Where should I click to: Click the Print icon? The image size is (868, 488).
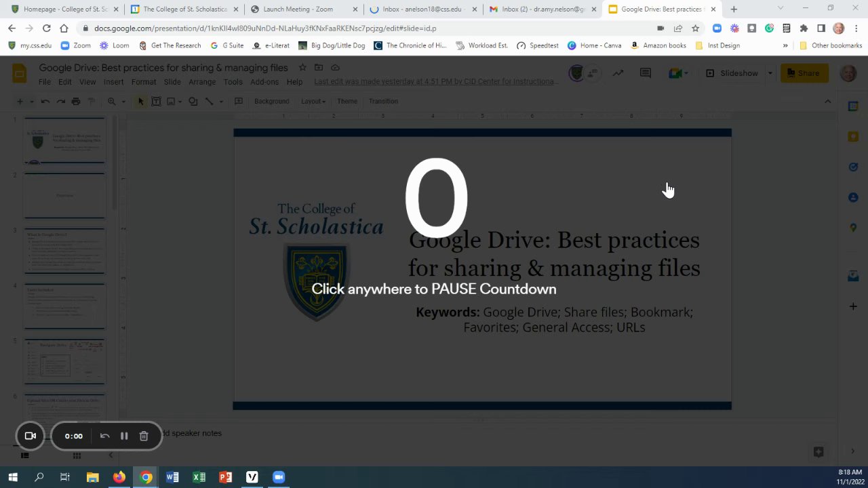[76, 101]
